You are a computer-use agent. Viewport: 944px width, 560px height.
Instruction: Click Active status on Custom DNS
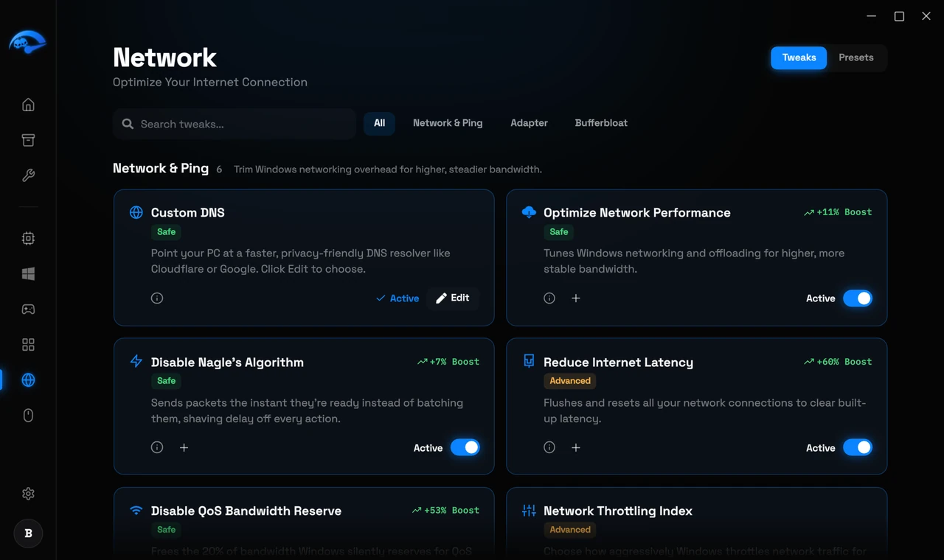(x=398, y=298)
